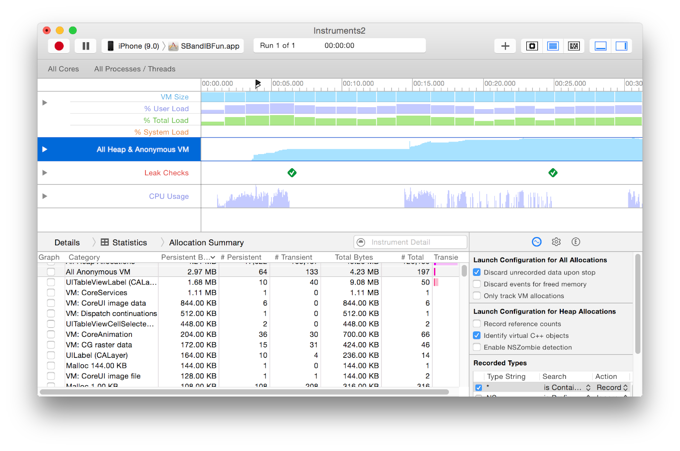Select the Malloc 144.00 KB row

point(249,366)
